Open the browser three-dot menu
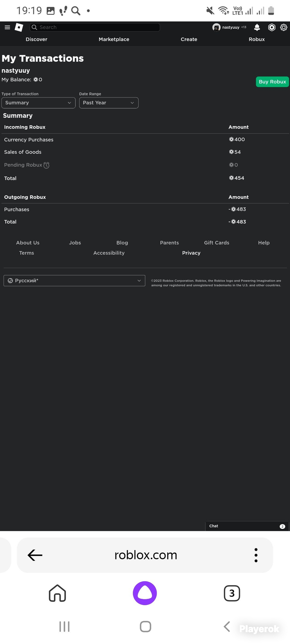The width and height of the screenshot is (290, 644). [256, 555]
